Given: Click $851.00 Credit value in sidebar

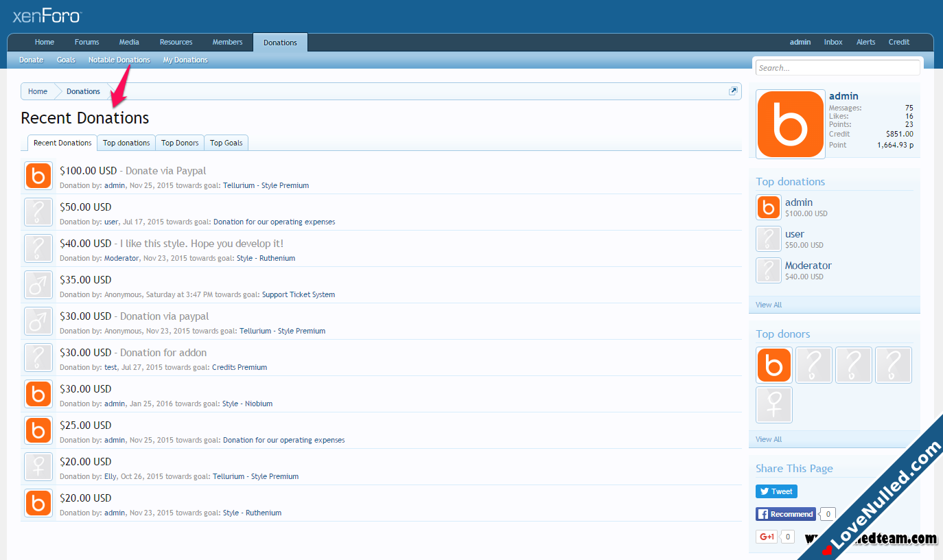Looking at the screenshot, I should [x=899, y=134].
